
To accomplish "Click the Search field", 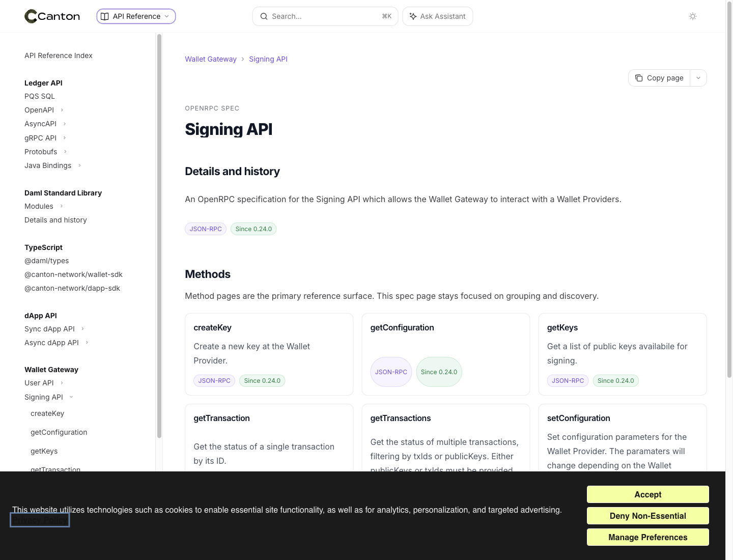I will (x=325, y=16).
